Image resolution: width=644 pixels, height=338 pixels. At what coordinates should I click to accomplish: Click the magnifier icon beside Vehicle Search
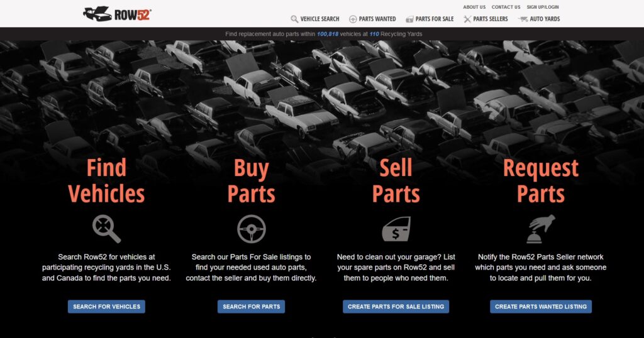click(294, 19)
